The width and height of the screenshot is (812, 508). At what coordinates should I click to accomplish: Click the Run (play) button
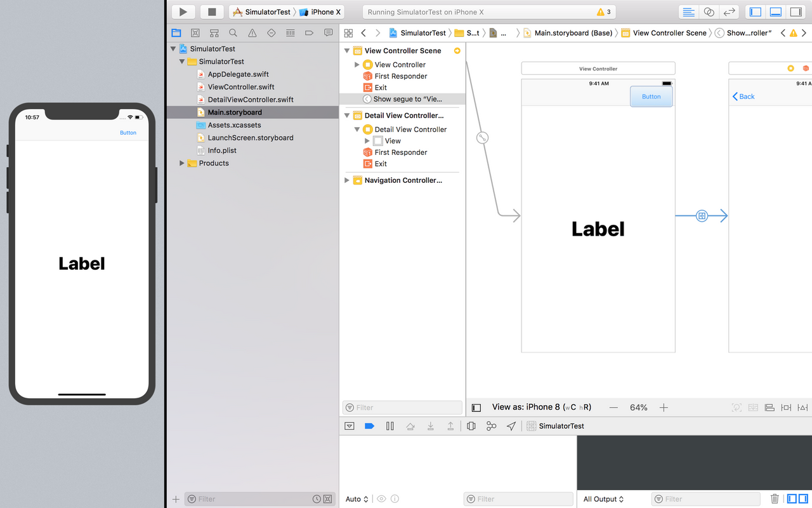(183, 12)
